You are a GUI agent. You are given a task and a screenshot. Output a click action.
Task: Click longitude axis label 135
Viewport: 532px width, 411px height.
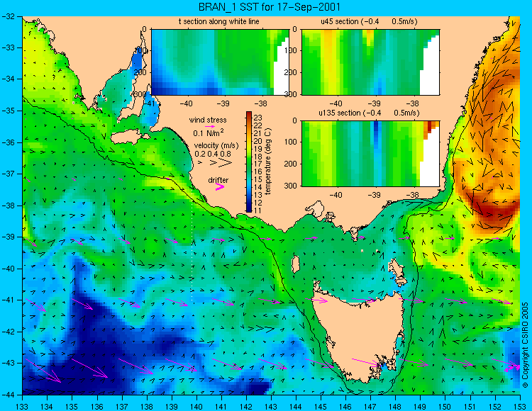tap(72, 407)
